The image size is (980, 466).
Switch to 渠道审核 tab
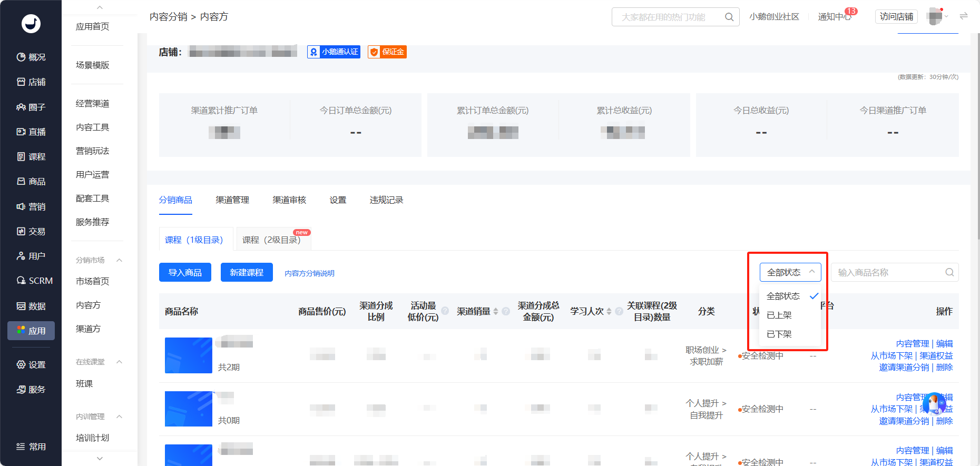(289, 200)
